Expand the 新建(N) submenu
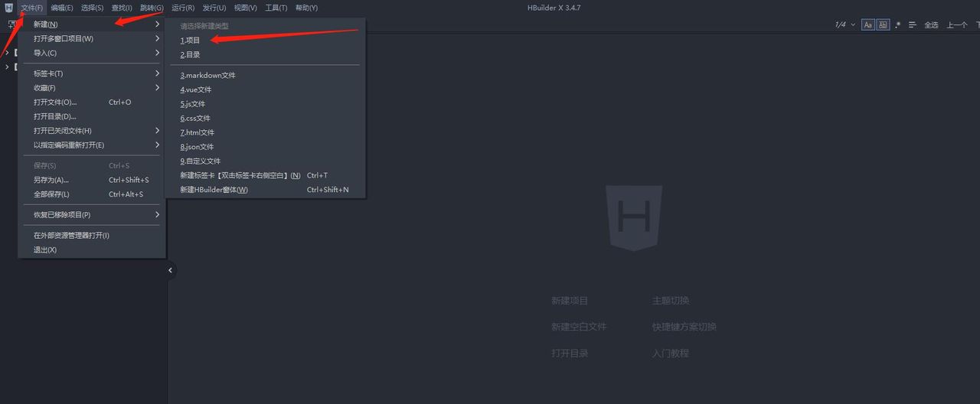Image resolution: width=980 pixels, height=404 pixels. (92, 24)
